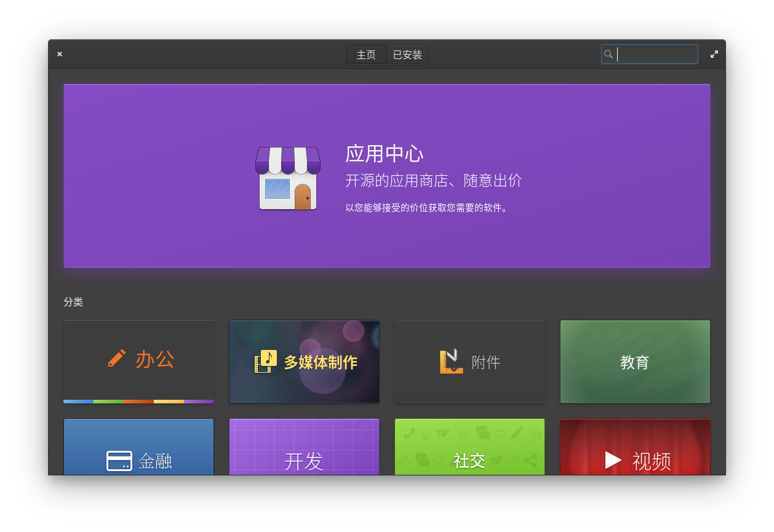Click the play icon on 视频 card
This screenshot has height=532, width=774.
(613, 460)
